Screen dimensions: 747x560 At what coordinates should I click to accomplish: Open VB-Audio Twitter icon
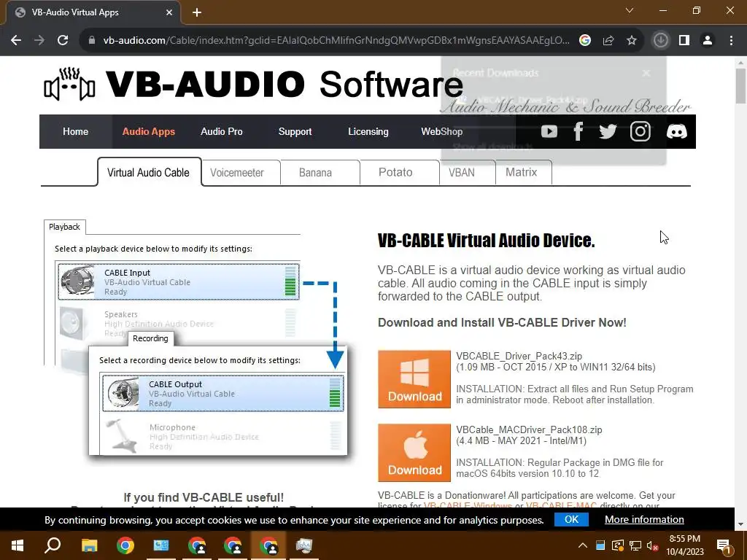point(608,131)
